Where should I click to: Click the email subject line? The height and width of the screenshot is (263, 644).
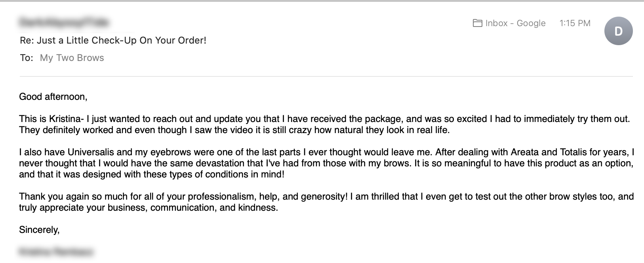coord(113,40)
